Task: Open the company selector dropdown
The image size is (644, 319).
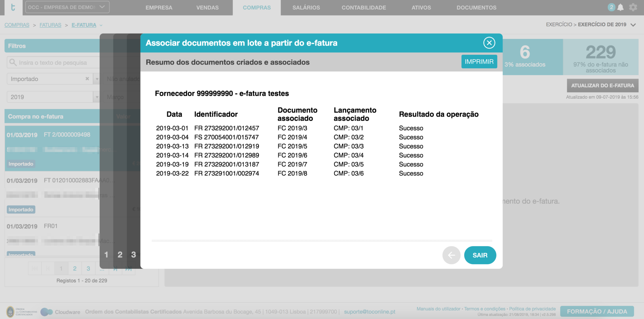Action: coord(67,7)
